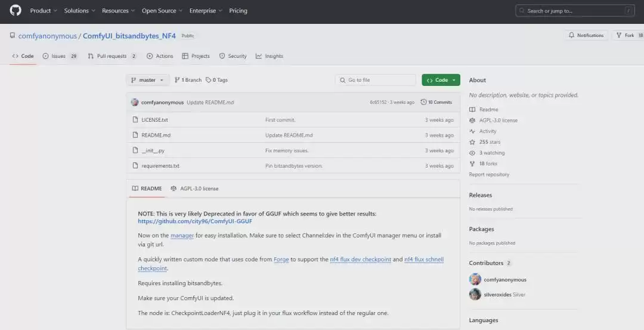The width and height of the screenshot is (644, 330).
Task: Open the README.md file
Action: [x=156, y=135]
